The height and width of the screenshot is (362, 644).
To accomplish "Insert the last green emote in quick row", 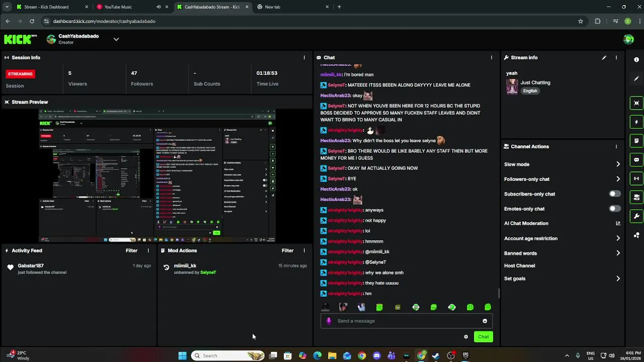I will coord(488,307).
